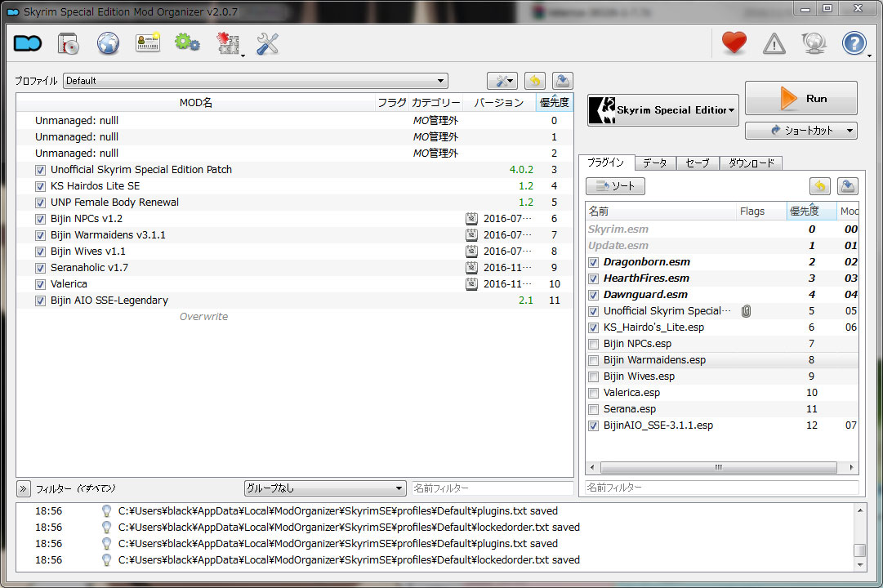The height and width of the screenshot is (588, 883).
Task: Toggle UNP Female Body Renewal checkbox
Action: 40,203
